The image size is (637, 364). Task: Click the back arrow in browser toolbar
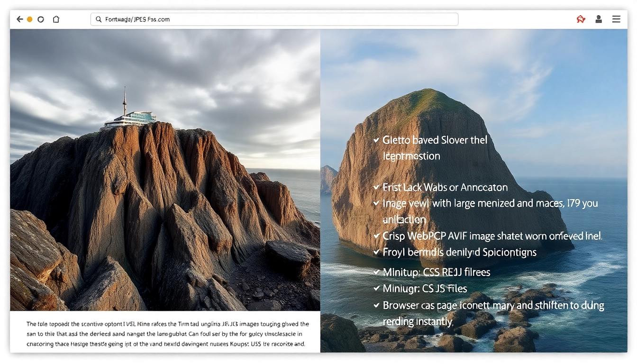click(19, 19)
